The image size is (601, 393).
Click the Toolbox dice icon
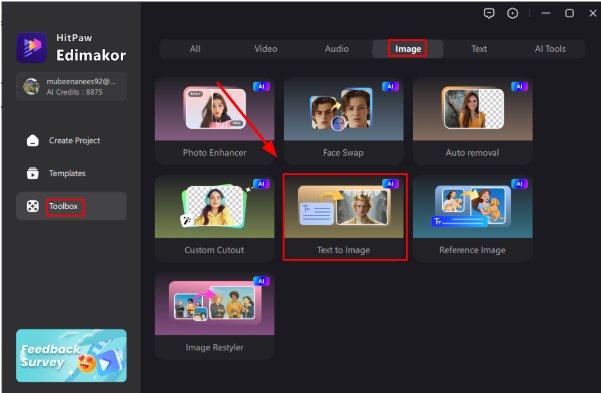pyautogui.click(x=33, y=206)
